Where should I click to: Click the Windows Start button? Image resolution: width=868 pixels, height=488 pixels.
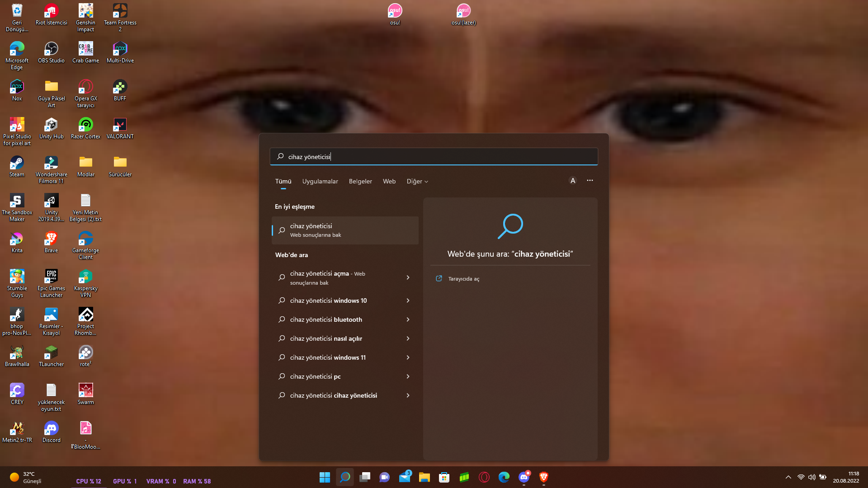[x=325, y=477]
